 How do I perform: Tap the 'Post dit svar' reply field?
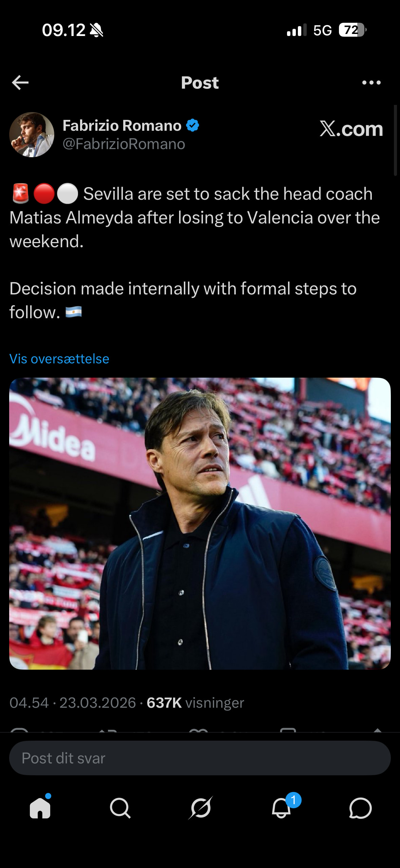click(200, 758)
